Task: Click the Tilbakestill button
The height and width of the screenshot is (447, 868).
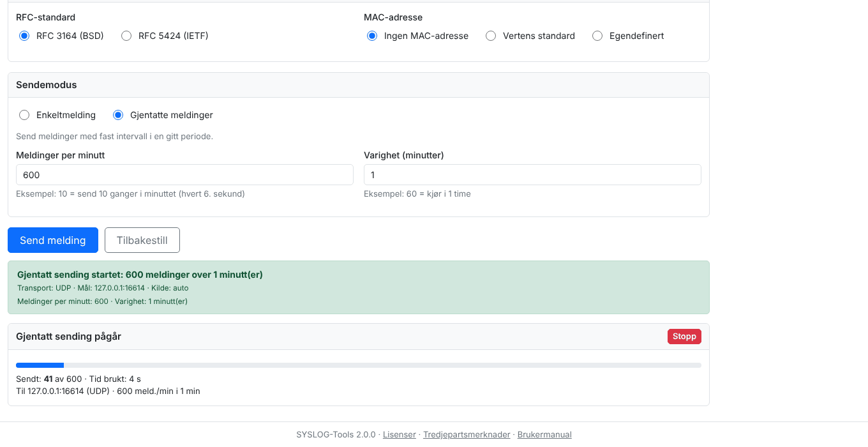Action: coord(142,240)
